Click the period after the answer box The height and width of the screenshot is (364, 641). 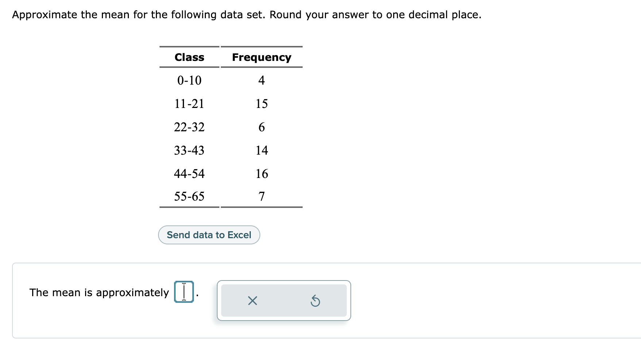pyautogui.click(x=197, y=294)
